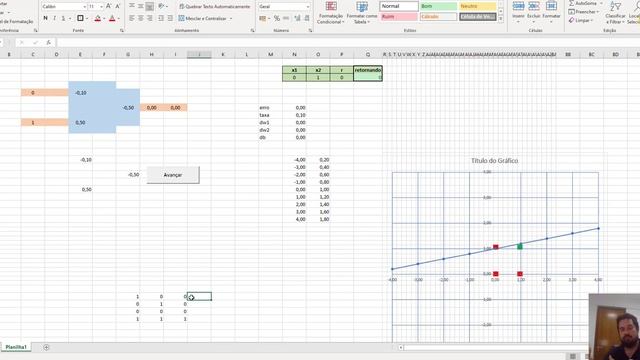Toggle underline formatting
Screen dimensions: 640x360
[63, 18]
